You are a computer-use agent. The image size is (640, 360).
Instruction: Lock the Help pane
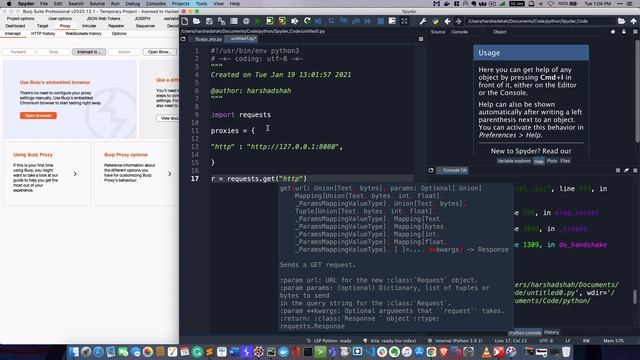tap(624, 32)
